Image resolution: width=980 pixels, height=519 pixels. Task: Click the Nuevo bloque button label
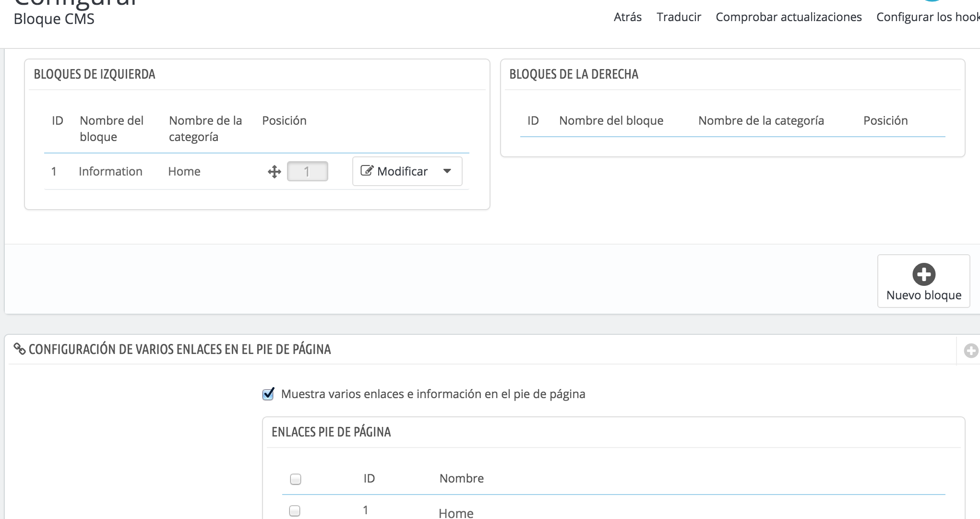(x=923, y=295)
